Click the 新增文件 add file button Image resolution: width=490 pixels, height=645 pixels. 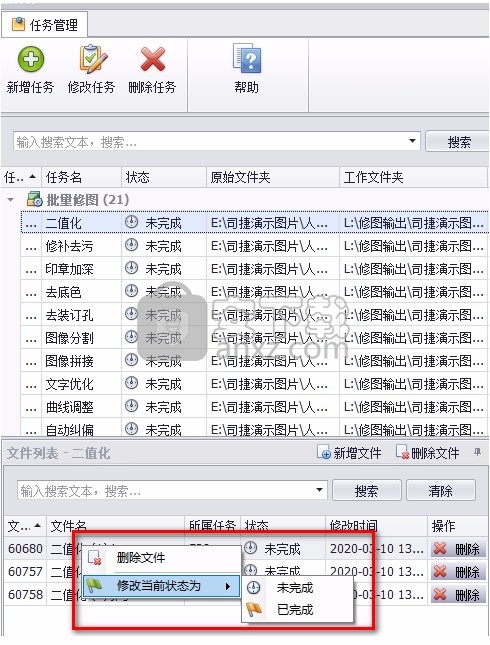349,453
